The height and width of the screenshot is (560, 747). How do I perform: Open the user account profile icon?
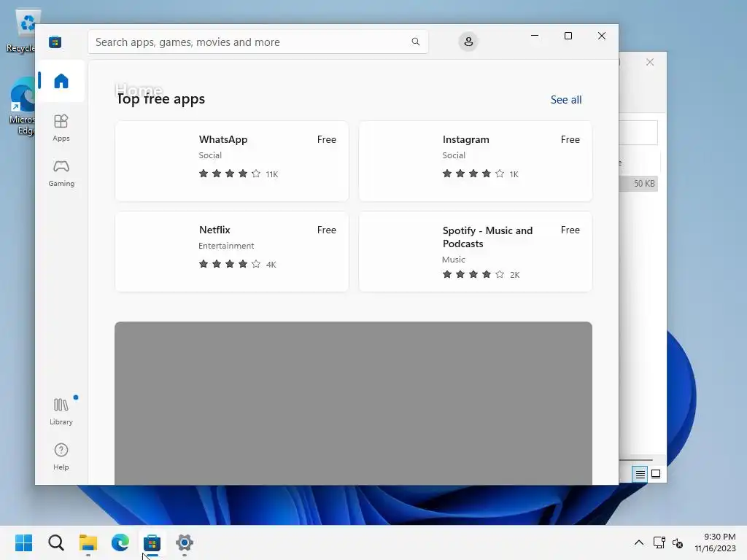pos(468,42)
